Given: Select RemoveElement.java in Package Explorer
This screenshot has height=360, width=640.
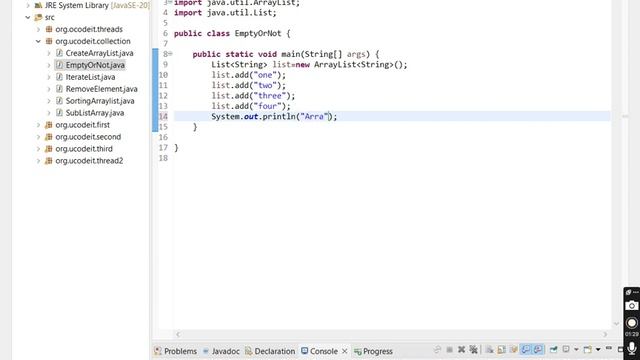Looking at the screenshot, I should pos(101,89).
